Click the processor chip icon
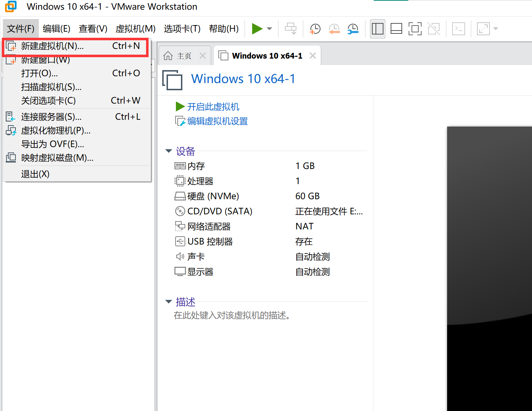The image size is (532, 411). tap(180, 181)
